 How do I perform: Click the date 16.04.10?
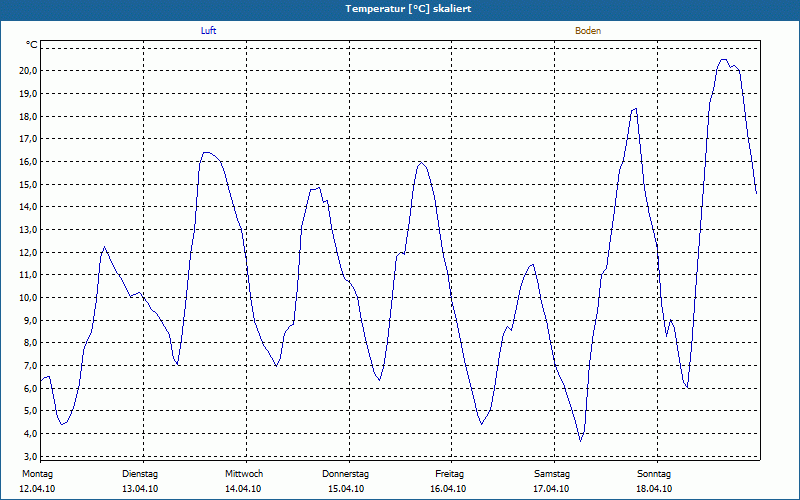[448, 489]
